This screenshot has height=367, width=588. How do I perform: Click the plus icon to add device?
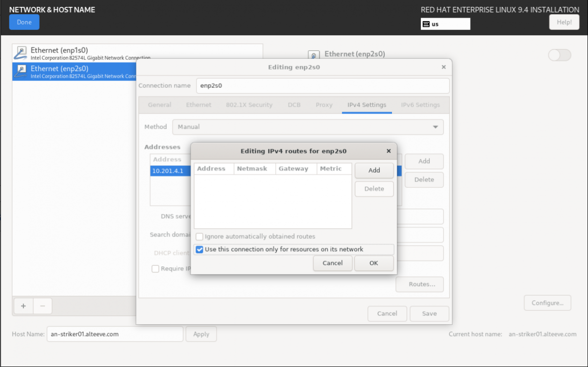[x=23, y=306]
